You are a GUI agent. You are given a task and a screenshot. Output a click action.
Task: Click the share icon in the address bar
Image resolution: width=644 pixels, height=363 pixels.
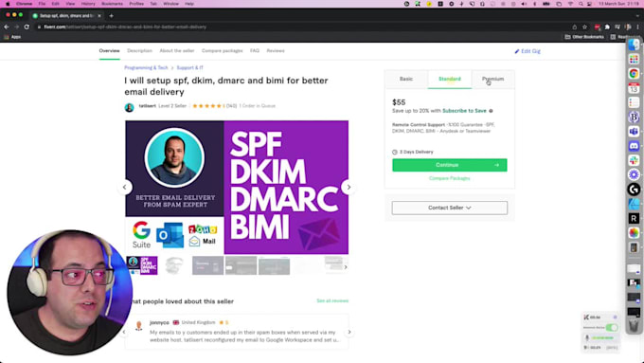click(x=575, y=27)
